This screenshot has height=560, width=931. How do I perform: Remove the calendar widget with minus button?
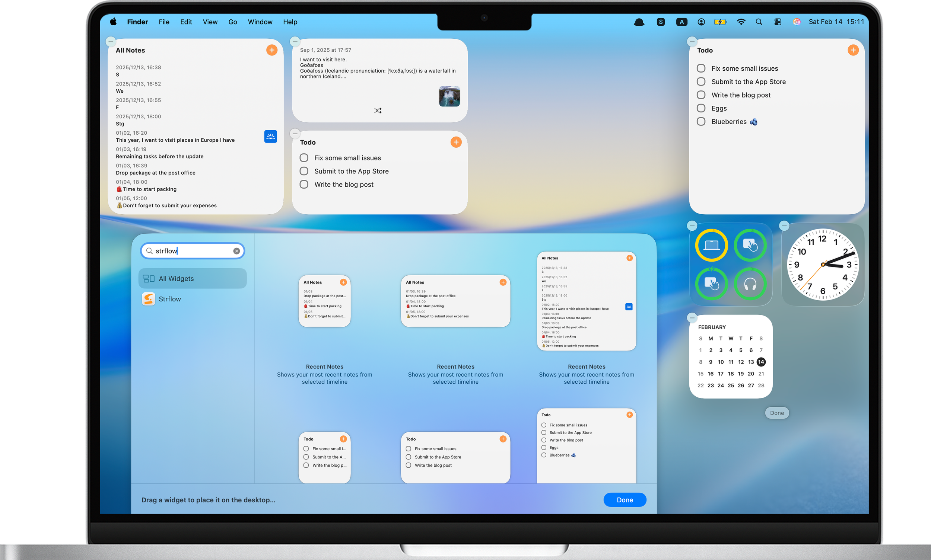pos(692,318)
